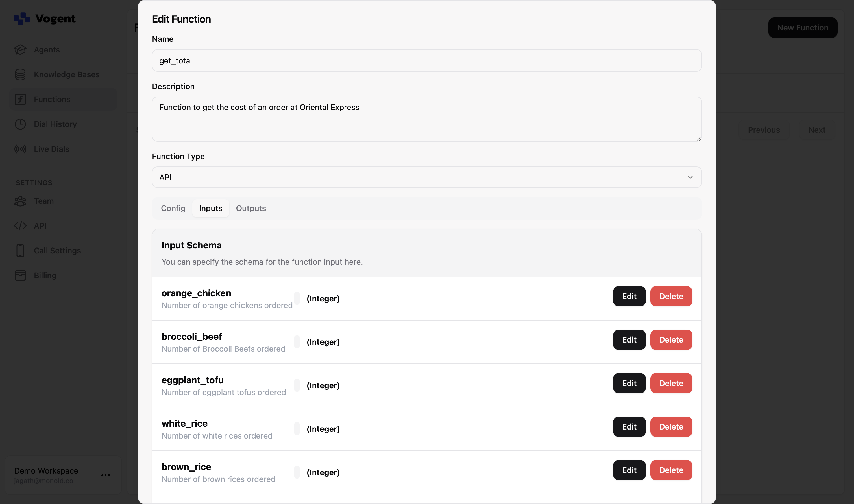
Task: Select the Inputs tab
Action: tap(210, 208)
